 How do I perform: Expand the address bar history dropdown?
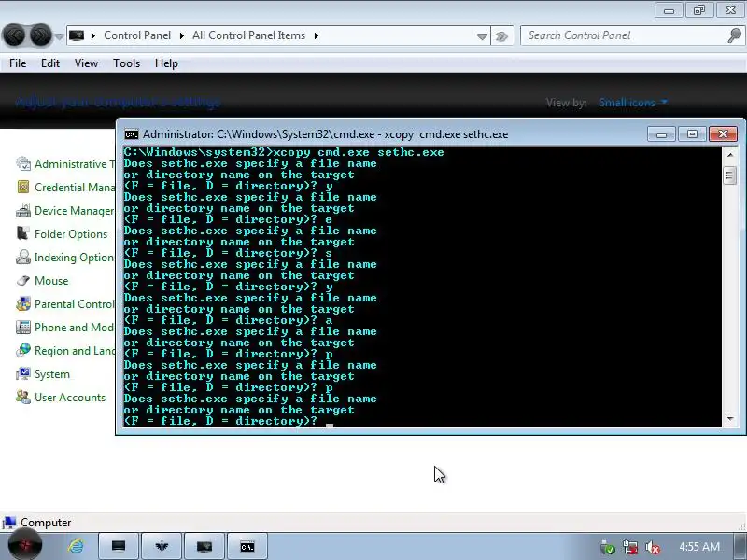pyautogui.click(x=482, y=36)
